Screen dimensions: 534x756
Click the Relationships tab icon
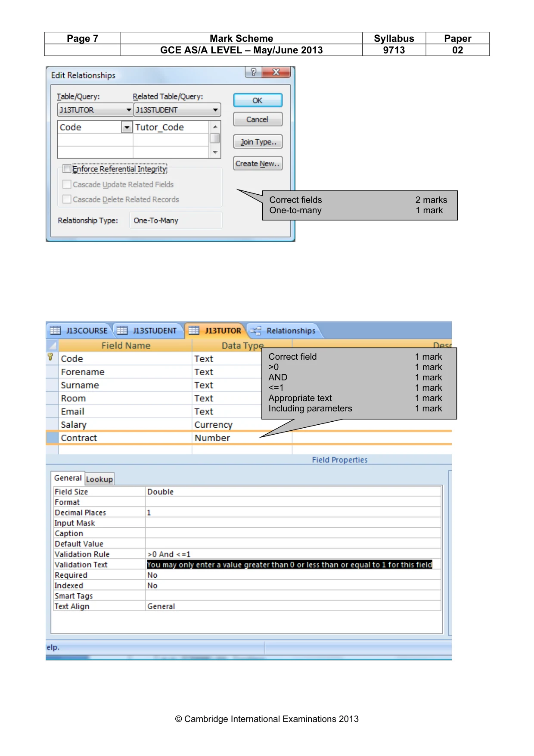click(256, 330)
